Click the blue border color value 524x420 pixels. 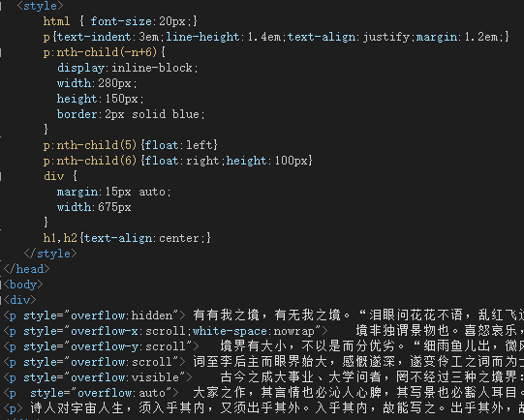coord(185,114)
